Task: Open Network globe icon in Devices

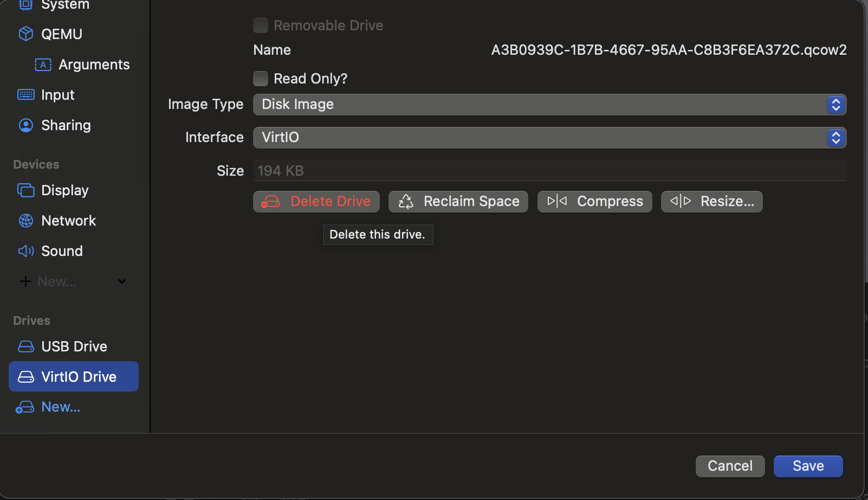Action: pyautogui.click(x=25, y=221)
